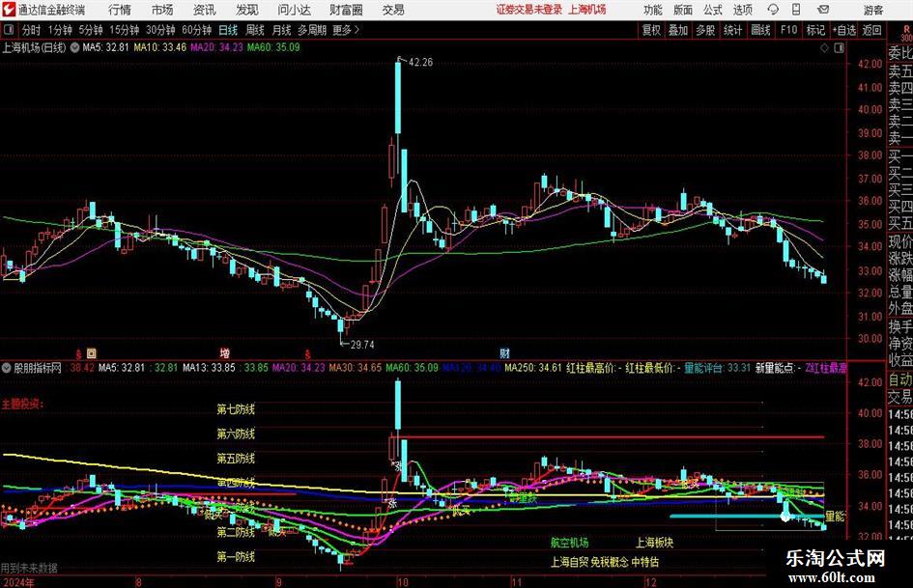The image size is (913, 588).
Task: Click the 上海板块 sector label
Action: click(x=654, y=543)
